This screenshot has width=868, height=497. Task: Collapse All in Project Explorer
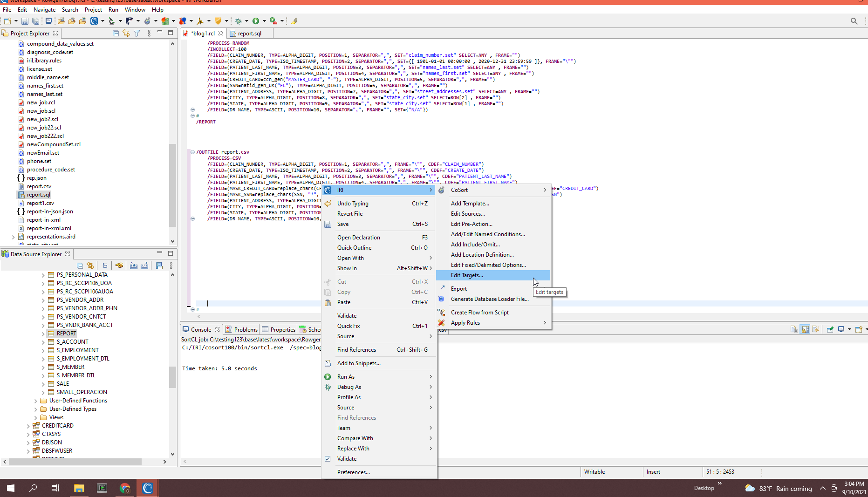116,33
